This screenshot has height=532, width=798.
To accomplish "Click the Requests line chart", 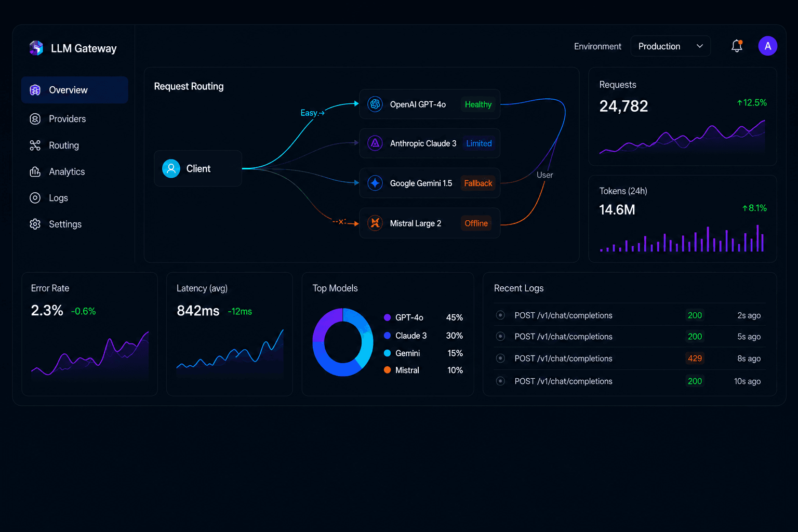I will coord(682,137).
